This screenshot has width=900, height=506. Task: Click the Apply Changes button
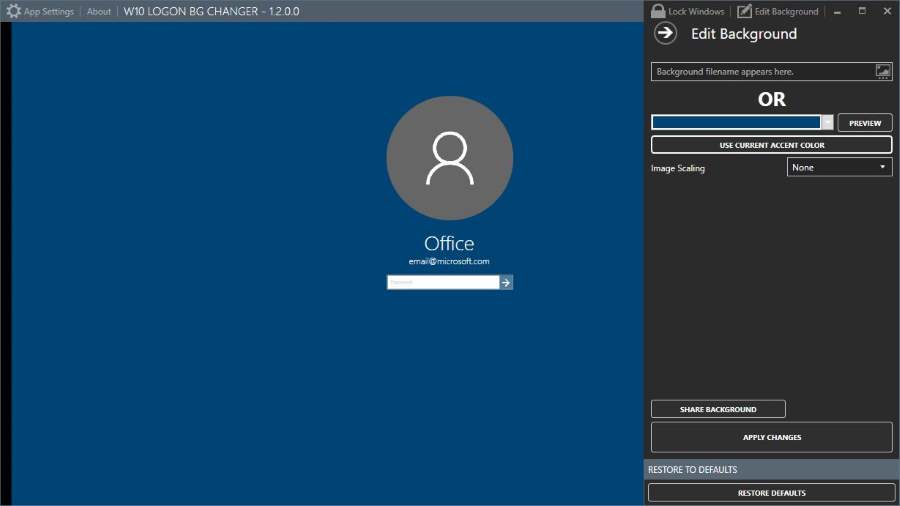coord(771,437)
